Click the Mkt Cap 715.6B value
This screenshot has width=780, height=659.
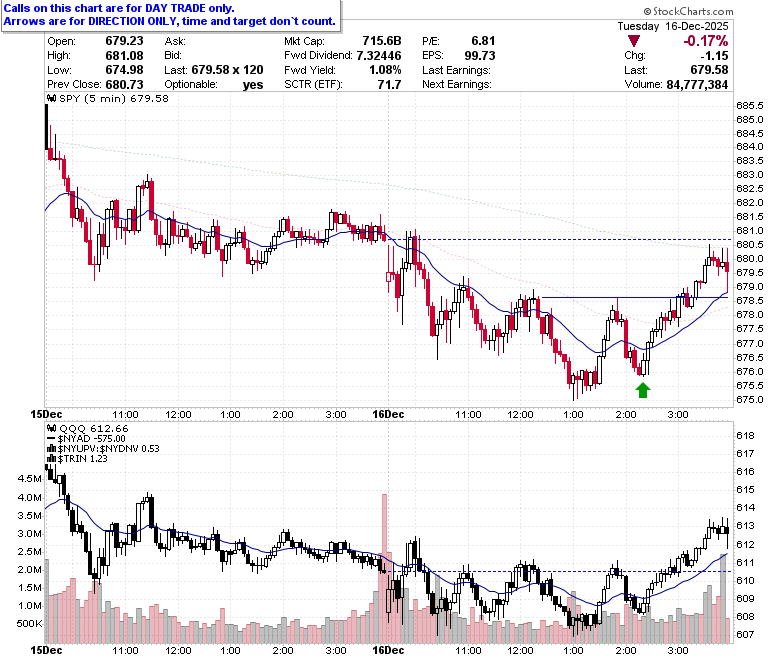pos(382,41)
